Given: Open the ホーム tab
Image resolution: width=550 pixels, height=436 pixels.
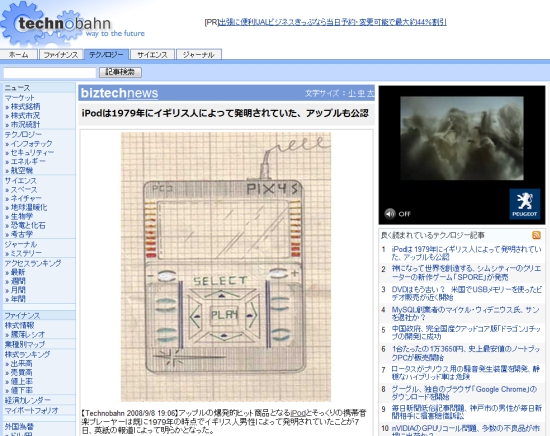Looking at the screenshot, I should coord(19,55).
